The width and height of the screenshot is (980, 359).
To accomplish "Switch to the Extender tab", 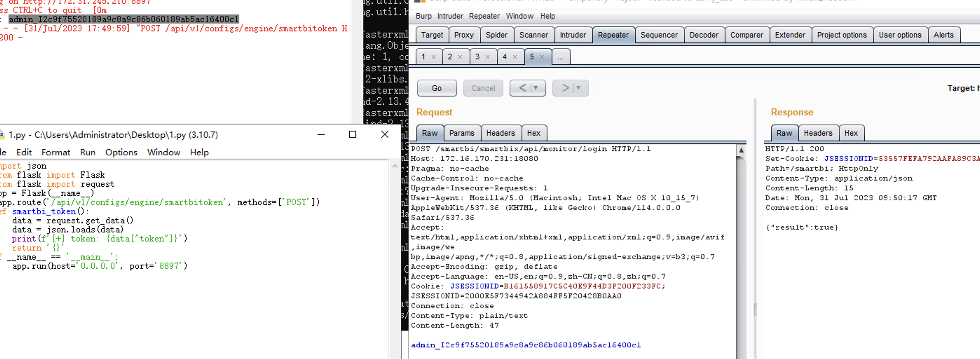I will (790, 35).
